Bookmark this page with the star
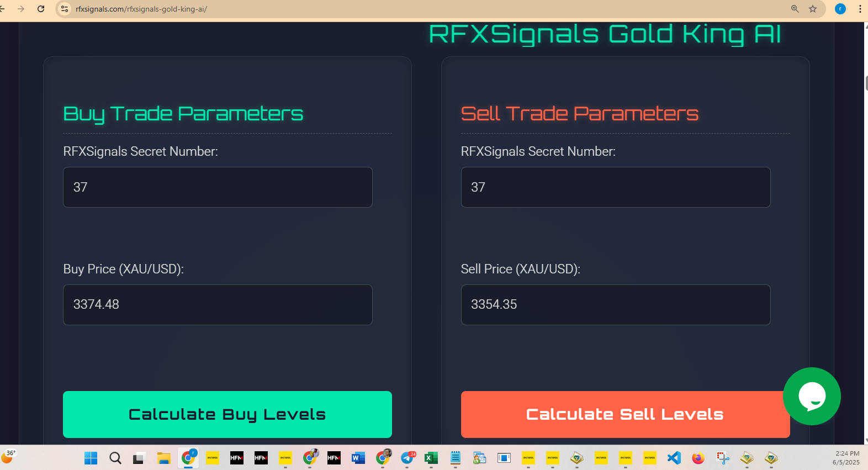868x470 pixels. [813, 9]
